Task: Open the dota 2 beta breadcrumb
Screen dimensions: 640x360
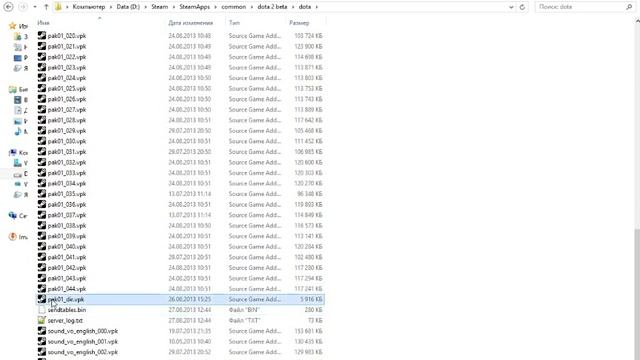Action: click(x=272, y=7)
